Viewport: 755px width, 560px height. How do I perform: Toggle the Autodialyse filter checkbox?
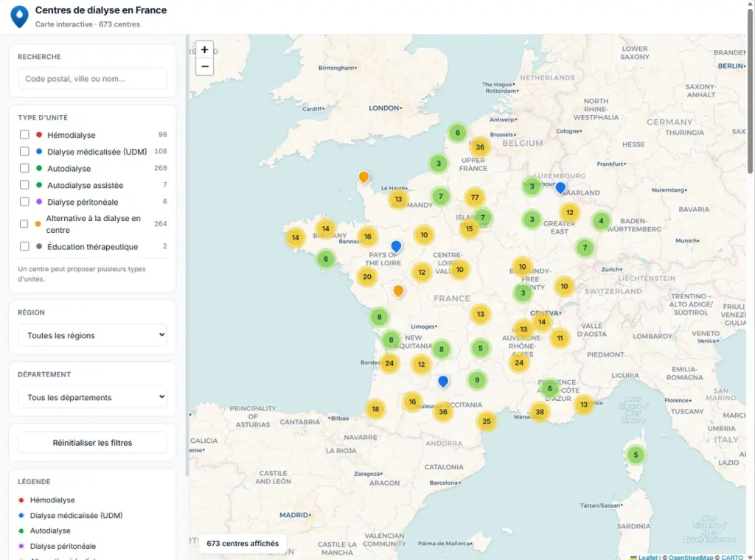click(24, 169)
